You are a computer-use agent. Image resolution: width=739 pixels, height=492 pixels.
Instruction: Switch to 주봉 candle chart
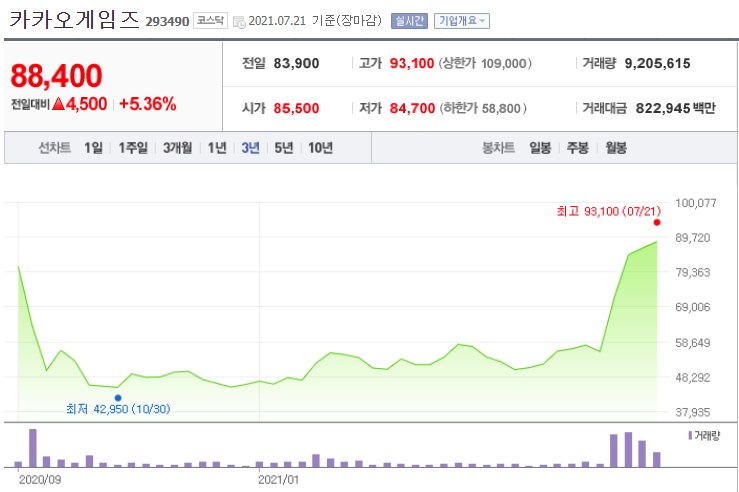[578, 148]
